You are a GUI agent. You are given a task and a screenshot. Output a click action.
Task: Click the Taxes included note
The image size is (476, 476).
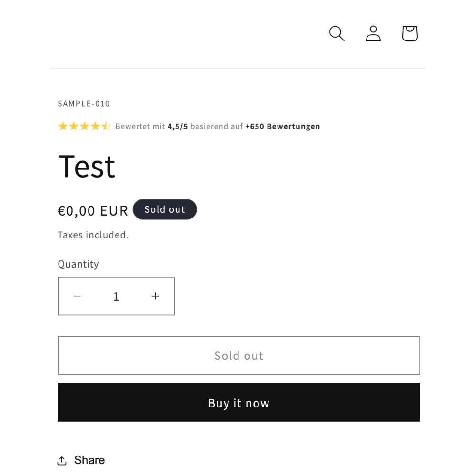93,235
